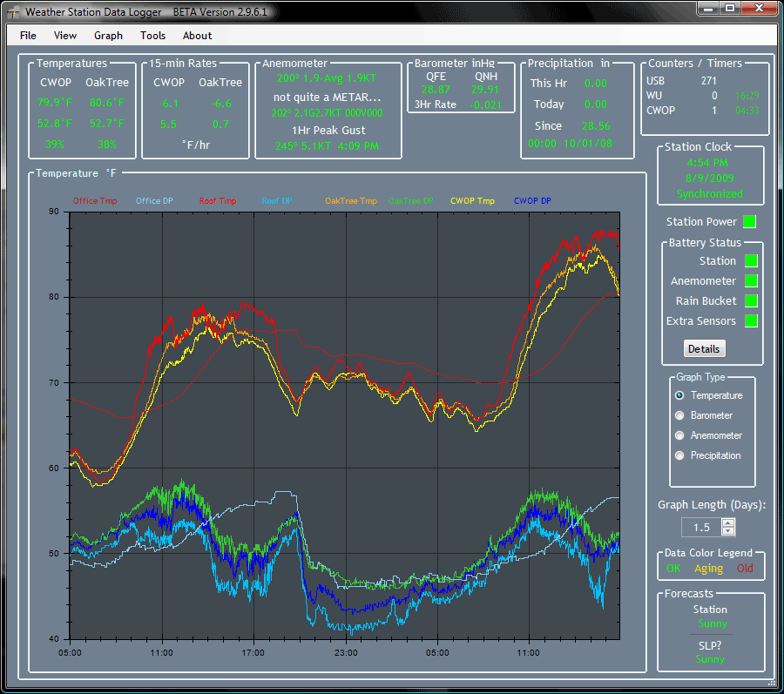Click the Aging data color legend
The image size is (784, 694).
[708, 569]
